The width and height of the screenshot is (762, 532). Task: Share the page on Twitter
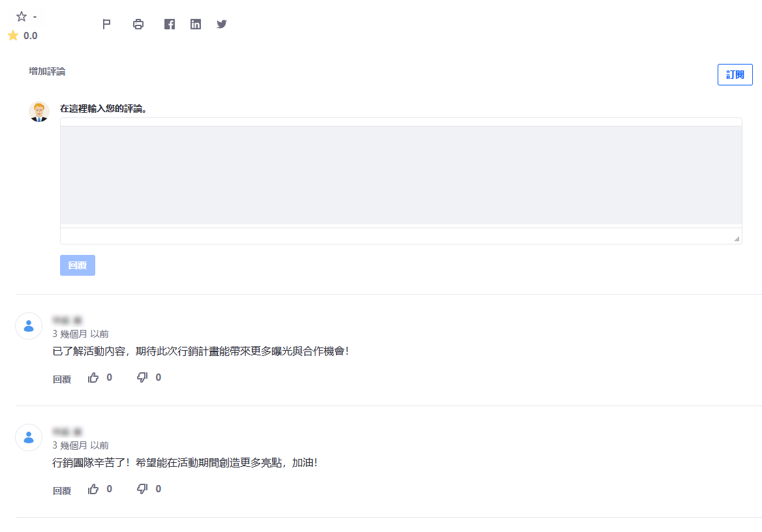[x=221, y=23]
